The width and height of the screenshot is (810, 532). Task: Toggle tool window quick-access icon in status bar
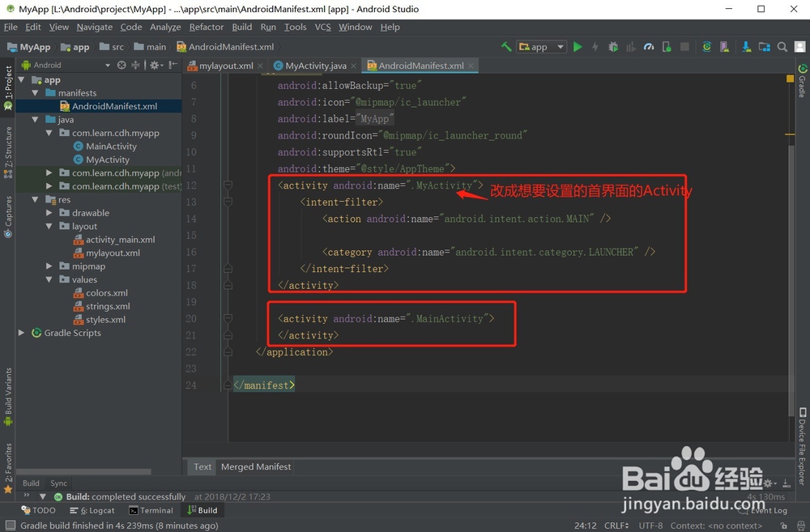click(x=10, y=526)
